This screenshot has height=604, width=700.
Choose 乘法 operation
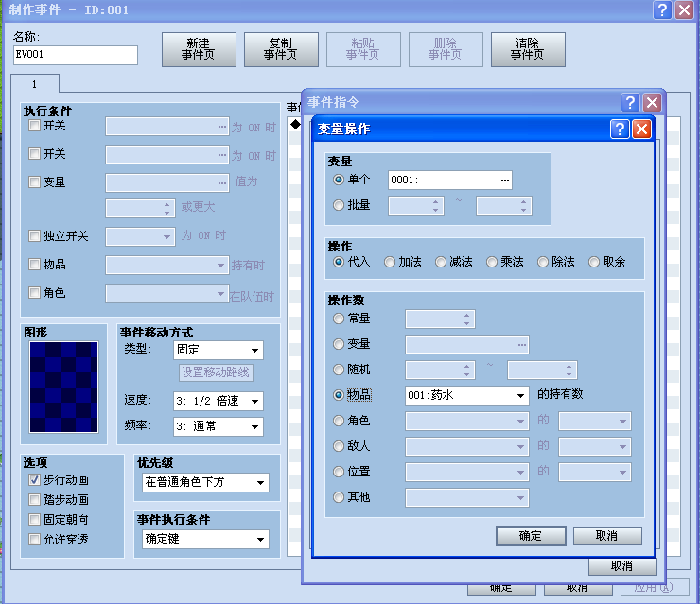[492, 262]
